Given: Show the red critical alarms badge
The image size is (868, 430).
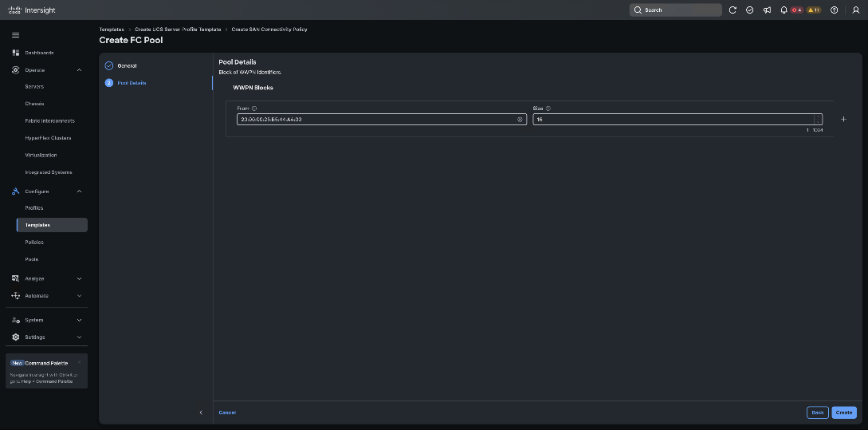Looking at the screenshot, I should (x=796, y=10).
